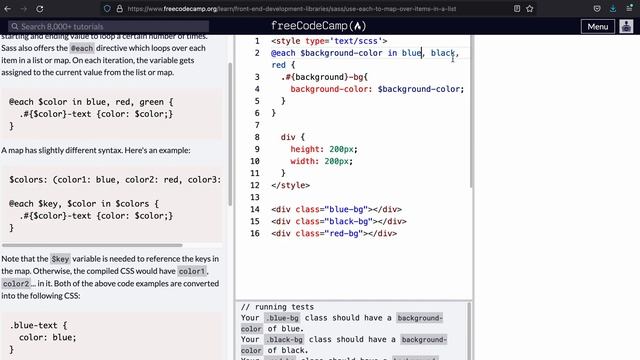Click the freeCodeCamp profile avatar
Viewport: 640px width, 360px height.
point(627,27)
